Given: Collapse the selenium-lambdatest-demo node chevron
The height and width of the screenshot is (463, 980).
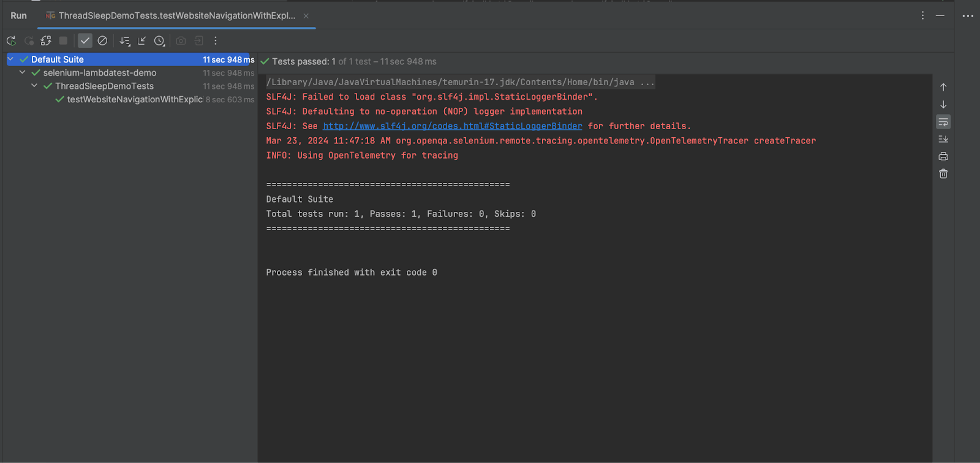Looking at the screenshot, I should pyautogui.click(x=23, y=72).
